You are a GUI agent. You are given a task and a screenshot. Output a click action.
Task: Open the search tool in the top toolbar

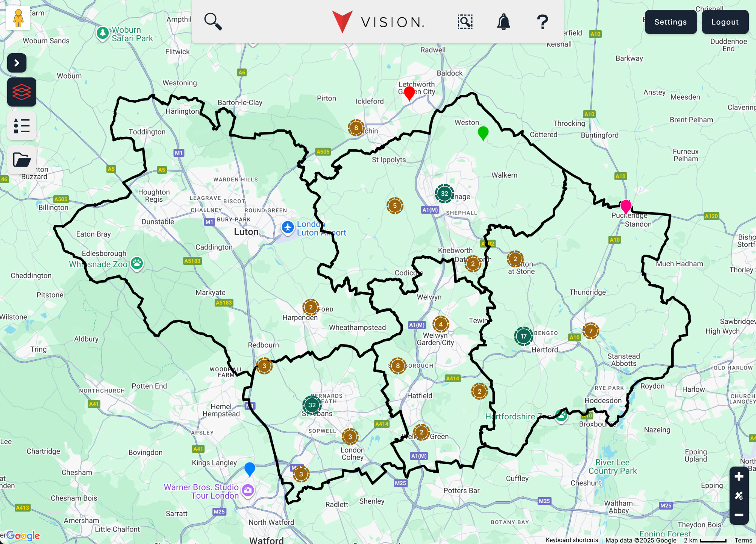coord(213,22)
